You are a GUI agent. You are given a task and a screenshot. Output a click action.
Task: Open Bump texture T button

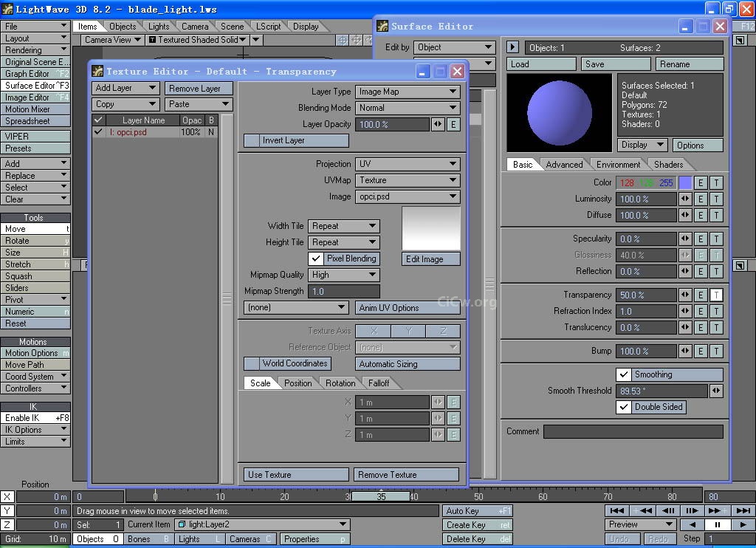(x=716, y=352)
